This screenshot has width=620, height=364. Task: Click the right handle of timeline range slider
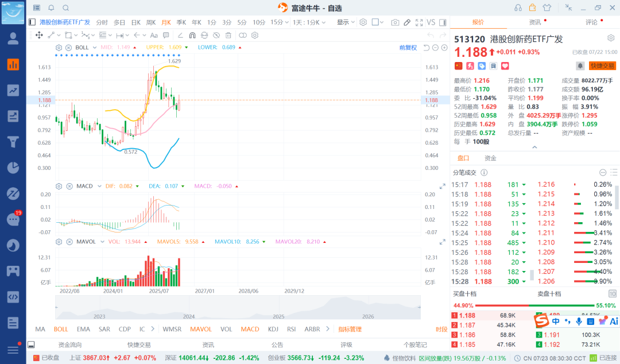(419, 307)
